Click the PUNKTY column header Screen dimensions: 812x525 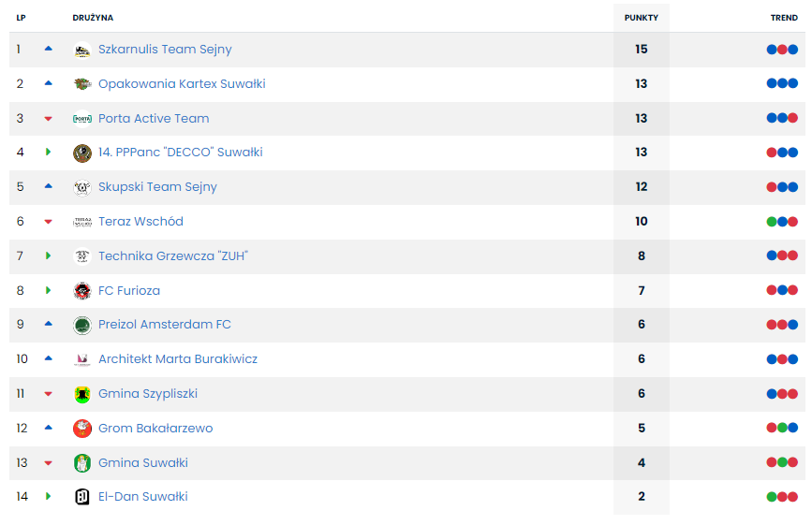pos(642,18)
